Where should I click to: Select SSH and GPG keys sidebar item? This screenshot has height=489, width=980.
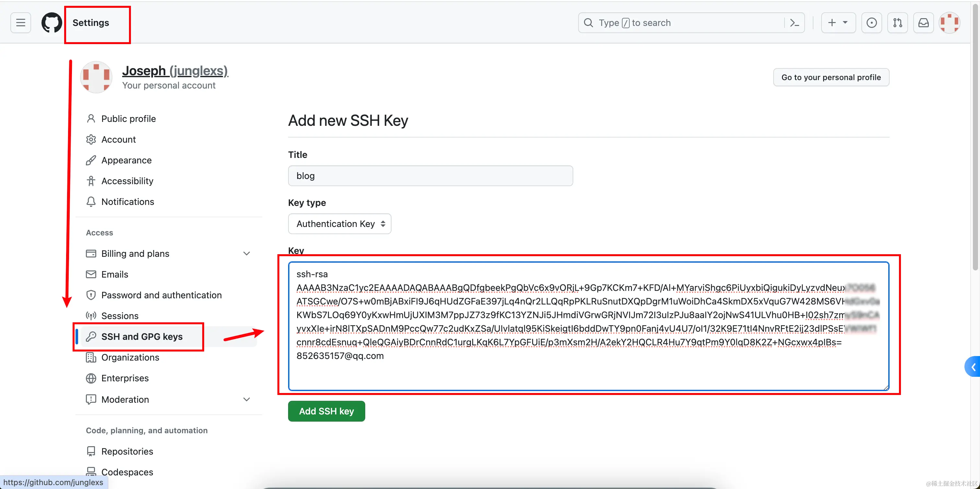click(x=142, y=336)
